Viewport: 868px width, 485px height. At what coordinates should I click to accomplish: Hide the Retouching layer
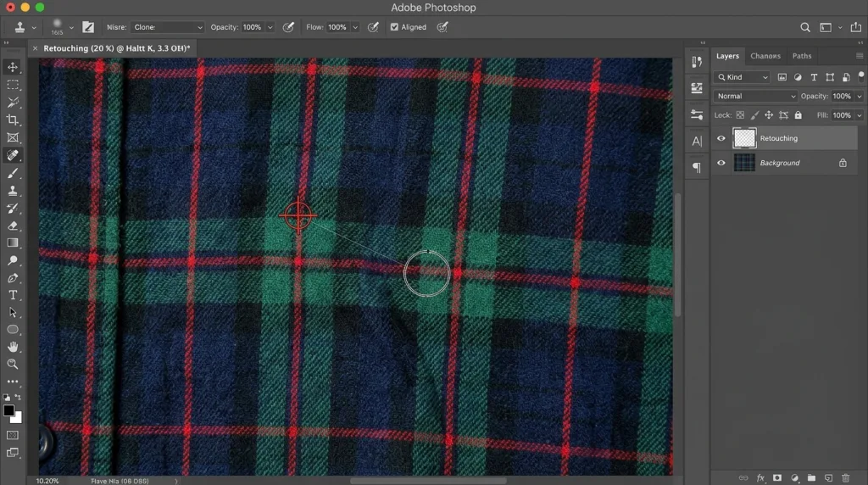721,138
